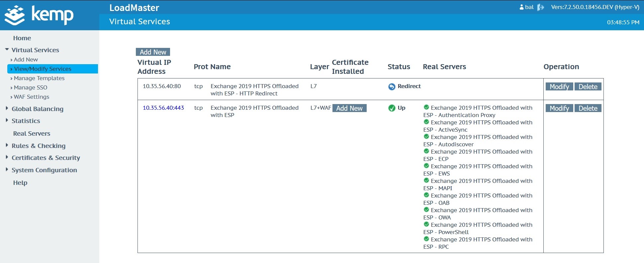Modify the 10.35.56.40:80 redirect service
The height and width of the screenshot is (263, 644).
click(559, 87)
